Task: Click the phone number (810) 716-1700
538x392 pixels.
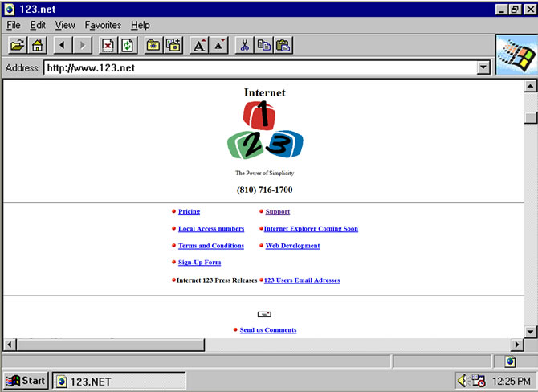Action: coord(264,190)
